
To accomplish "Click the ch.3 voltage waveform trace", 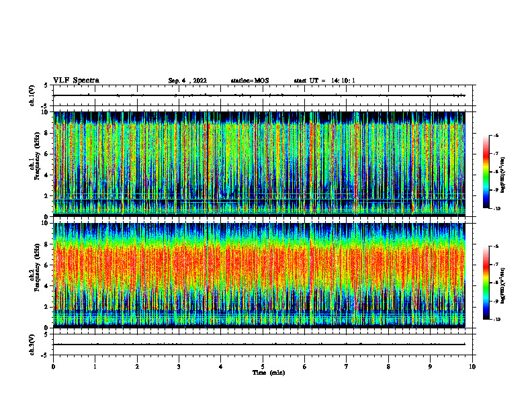I will pyautogui.click(x=259, y=345).
